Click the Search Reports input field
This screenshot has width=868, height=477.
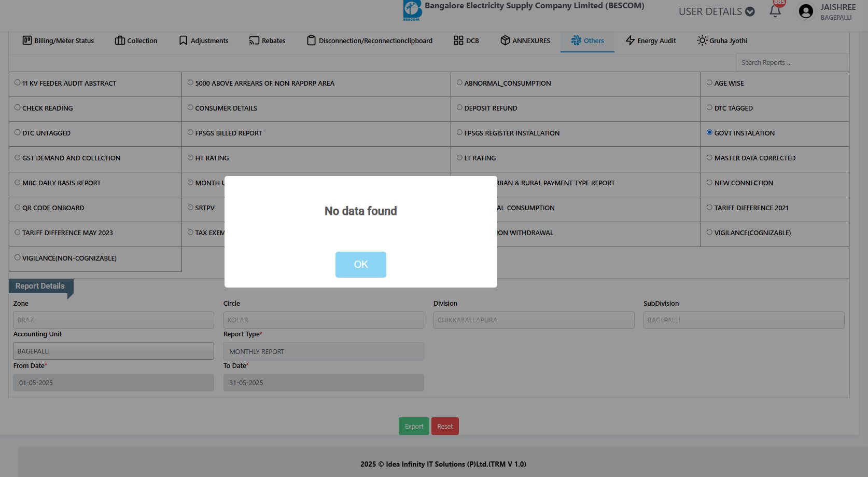pyautogui.click(x=792, y=62)
